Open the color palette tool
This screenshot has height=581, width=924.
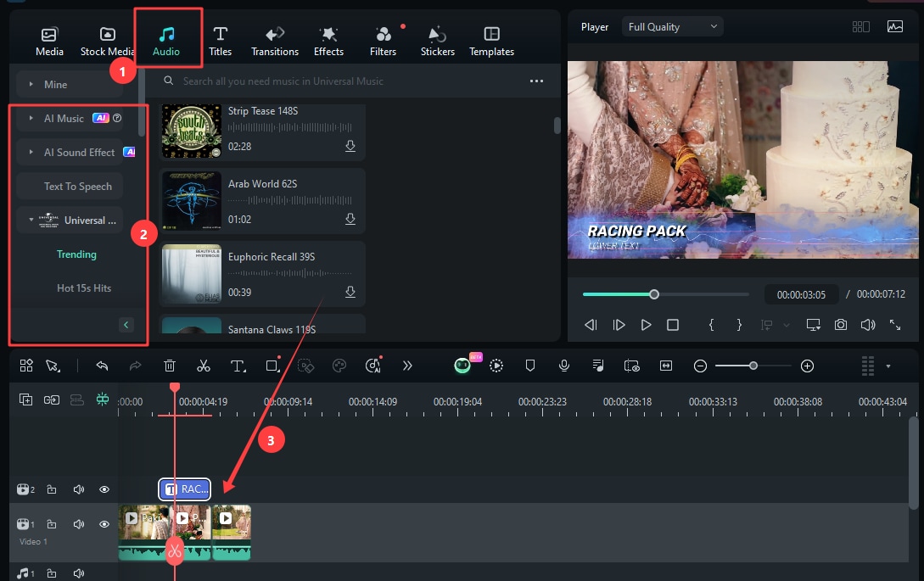point(339,366)
